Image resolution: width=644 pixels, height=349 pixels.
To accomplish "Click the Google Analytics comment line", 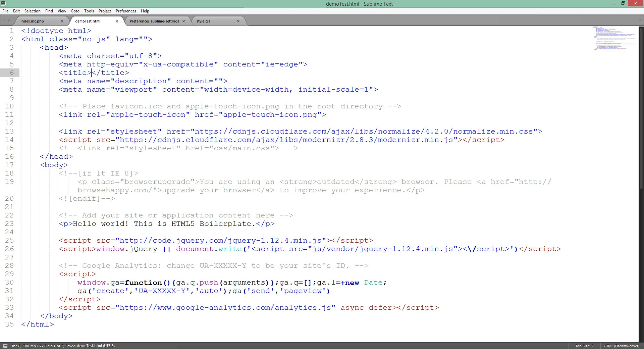I will (x=214, y=266).
